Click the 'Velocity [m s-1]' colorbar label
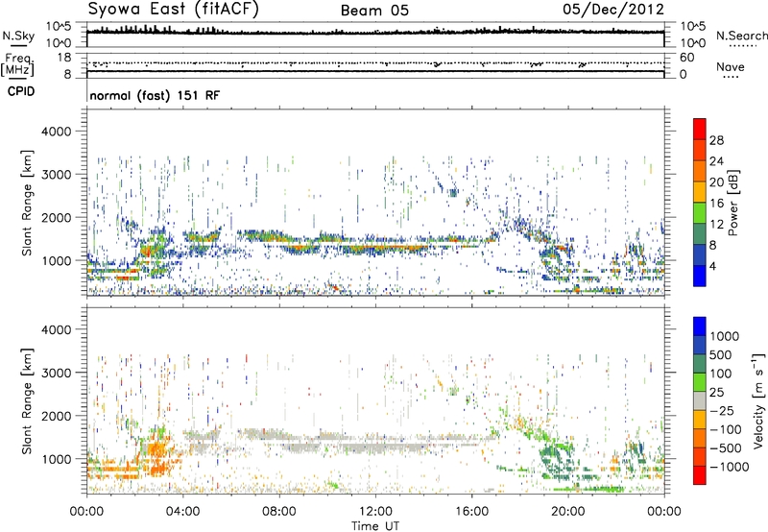Screen dimensions: 768x532 (757, 400)
